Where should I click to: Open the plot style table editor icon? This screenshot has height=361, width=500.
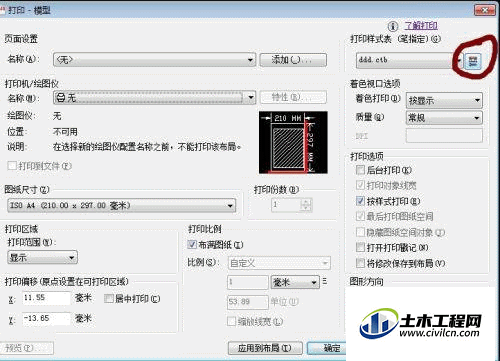point(473,61)
